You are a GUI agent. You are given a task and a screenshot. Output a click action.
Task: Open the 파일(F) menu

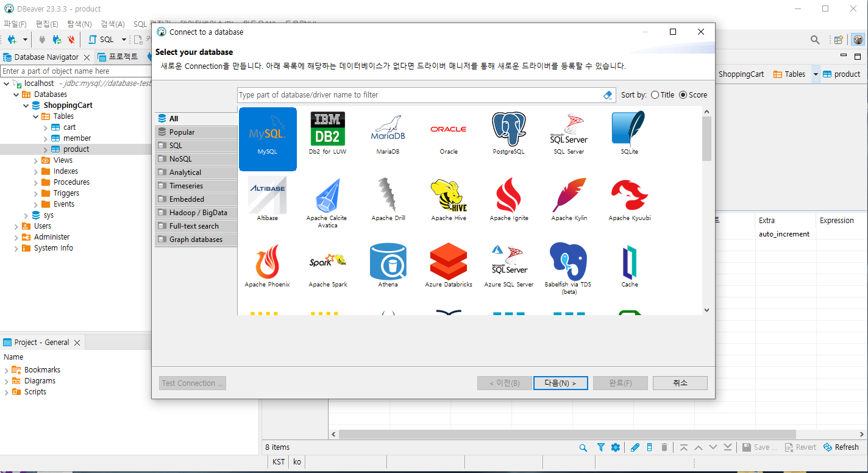click(15, 24)
